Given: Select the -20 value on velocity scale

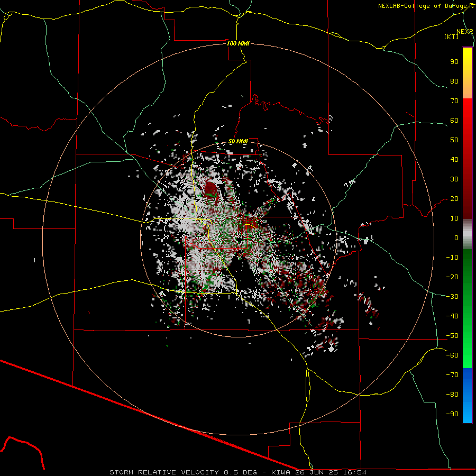Looking at the screenshot, I should coord(452,277).
